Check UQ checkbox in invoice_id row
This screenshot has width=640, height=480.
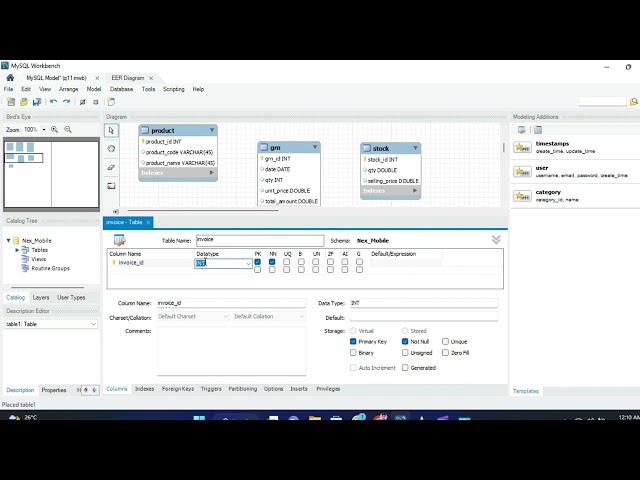click(287, 262)
